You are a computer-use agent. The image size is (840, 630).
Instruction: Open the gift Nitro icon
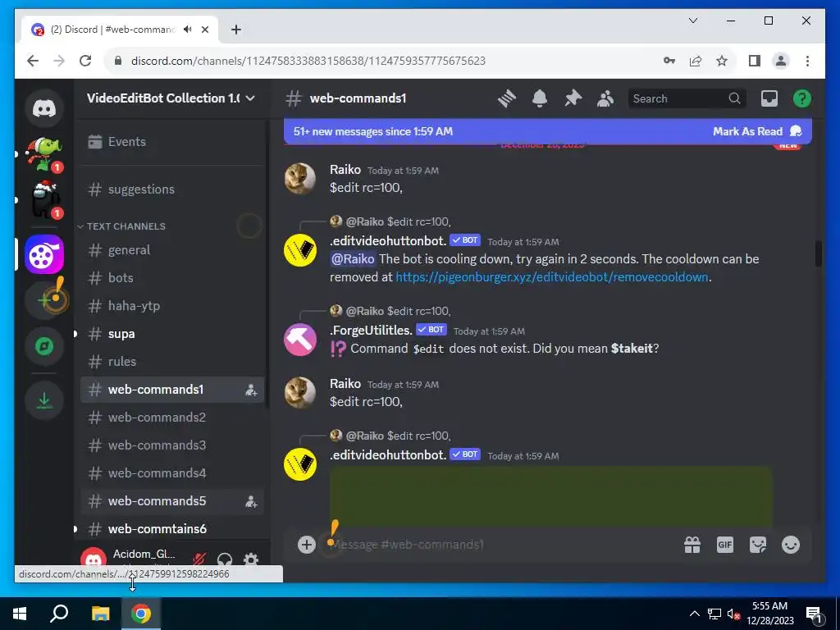[692, 545]
